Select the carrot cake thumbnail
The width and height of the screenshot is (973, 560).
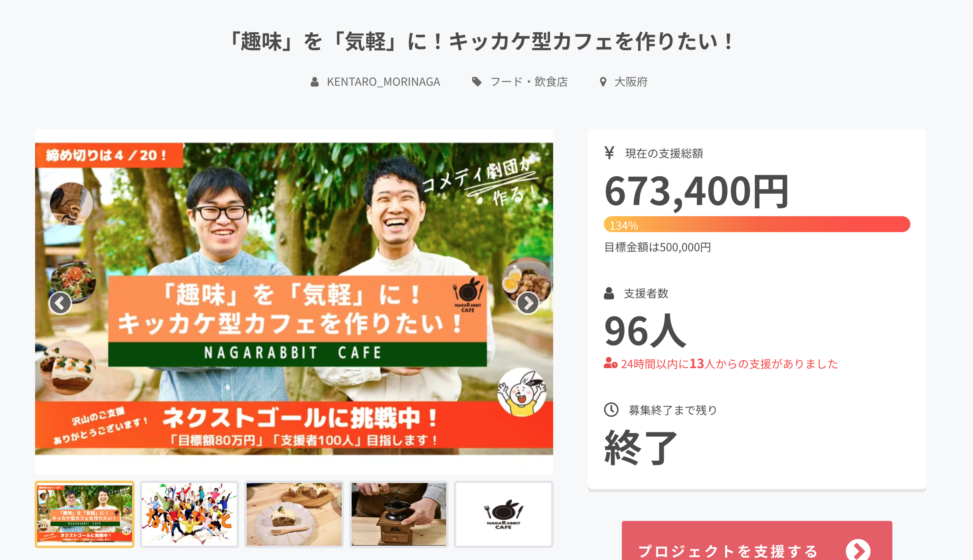(x=294, y=514)
